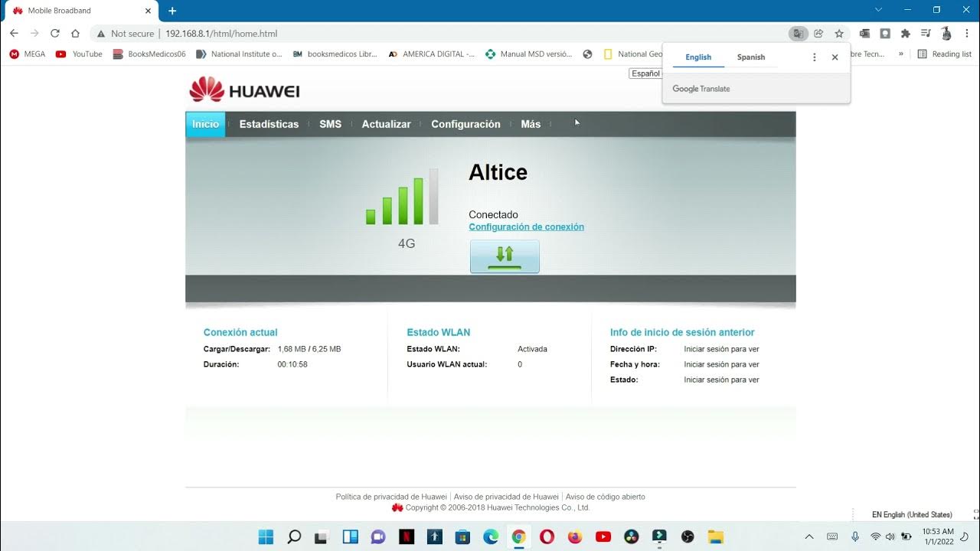Open the Extensions puzzle-piece icon

pyautogui.click(x=906, y=34)
